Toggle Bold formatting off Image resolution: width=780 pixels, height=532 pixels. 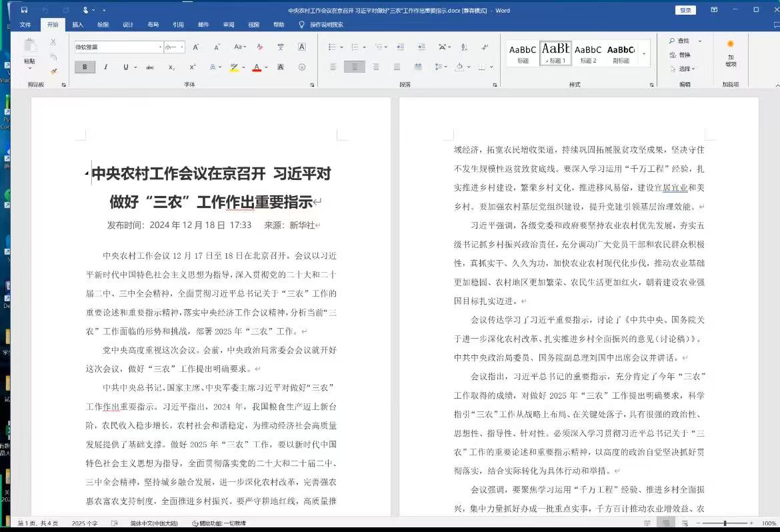click(x=85, y=67)
